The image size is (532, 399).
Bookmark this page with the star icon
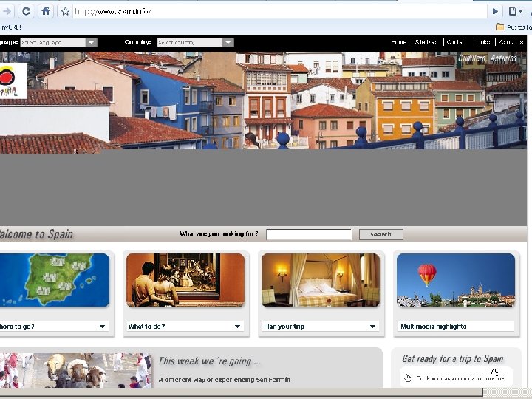pos(65,12)
